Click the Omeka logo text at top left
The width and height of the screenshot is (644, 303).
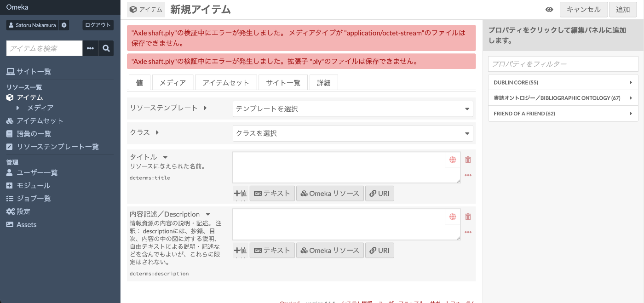(x=17, y=7)
